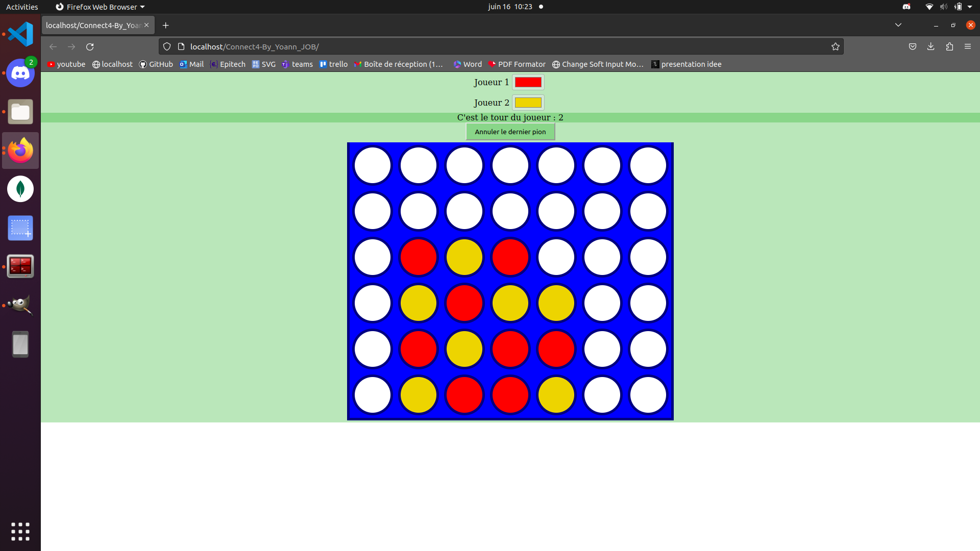
Task: Open a new browser tab
Action: tap(165, 26)
